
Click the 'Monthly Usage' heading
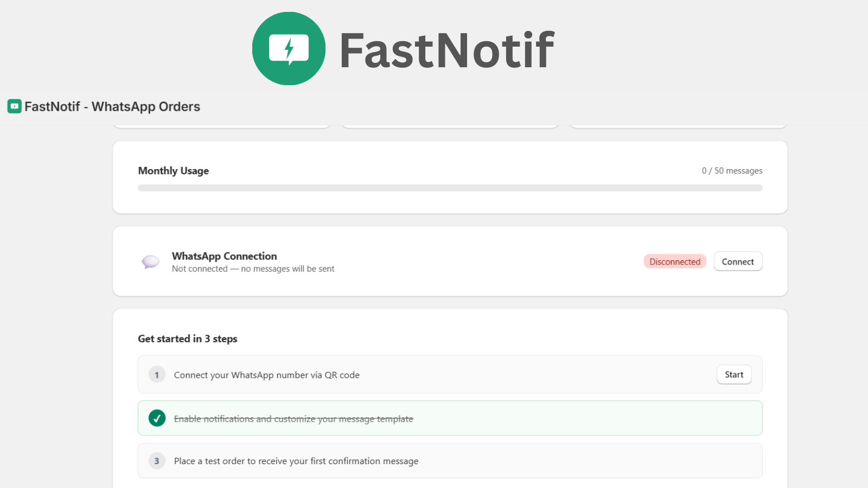click(174, 171)
